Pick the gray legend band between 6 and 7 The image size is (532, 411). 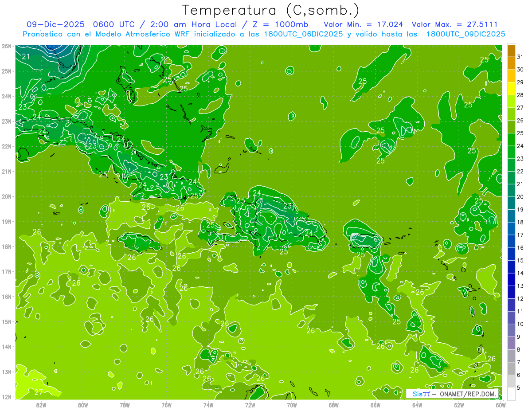pyautogui.click(x=511, y=369)
